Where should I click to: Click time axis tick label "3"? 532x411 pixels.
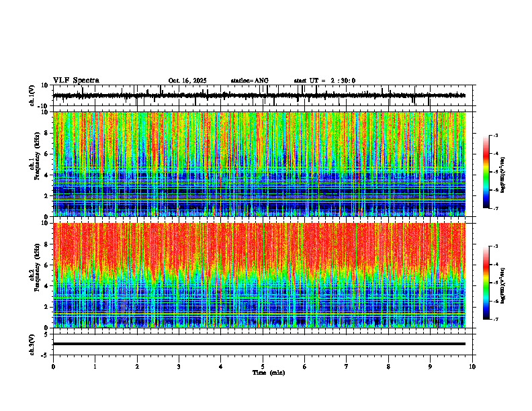coord(179,367)
